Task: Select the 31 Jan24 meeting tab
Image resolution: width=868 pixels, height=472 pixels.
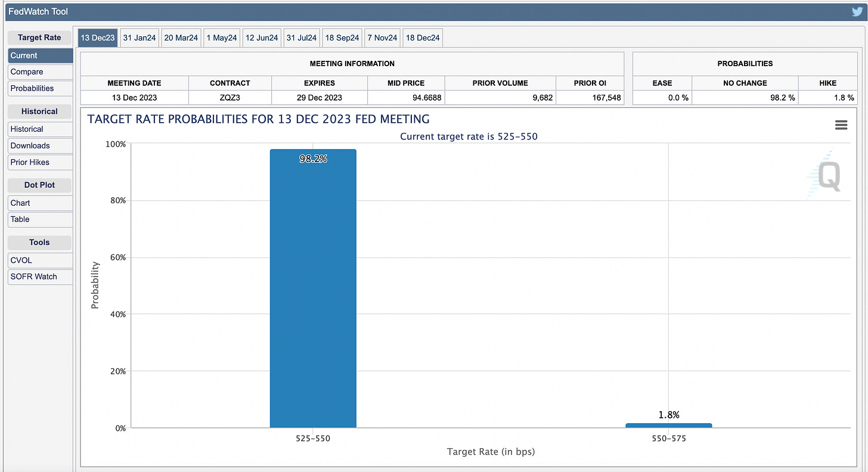Action: pyautogui.click(x=139, y=38)
